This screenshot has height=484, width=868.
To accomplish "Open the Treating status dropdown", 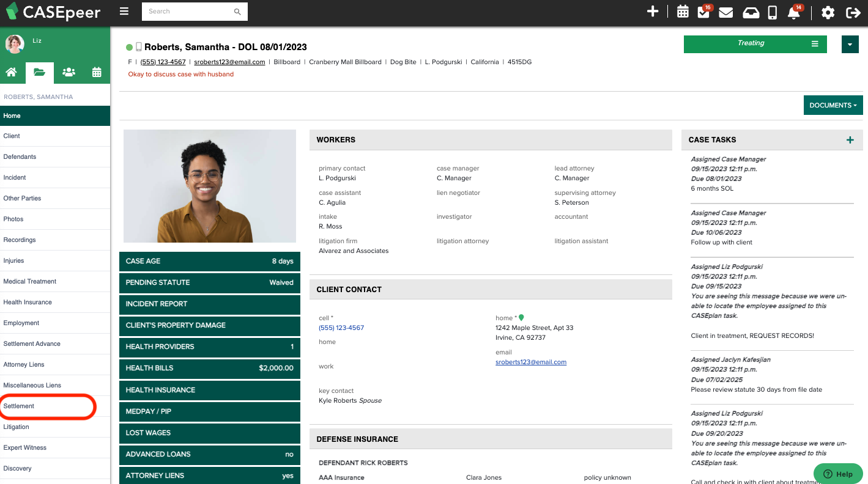I will [x=755, y=44].
